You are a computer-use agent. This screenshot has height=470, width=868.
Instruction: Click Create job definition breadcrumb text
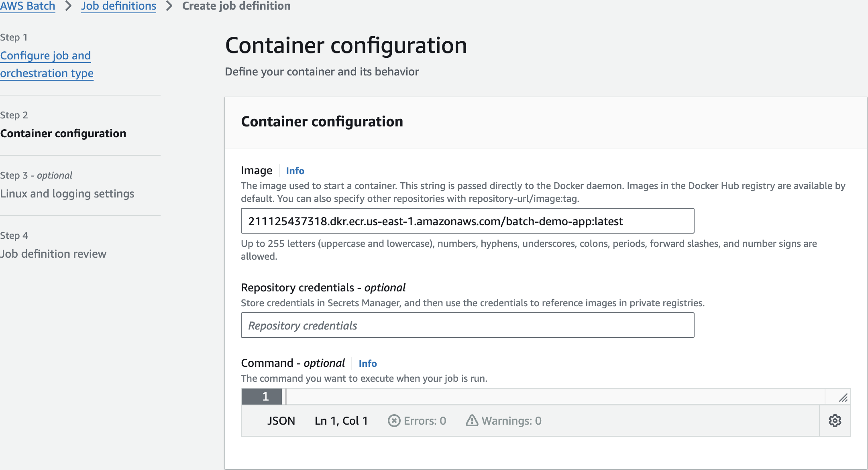pos(236,6)
